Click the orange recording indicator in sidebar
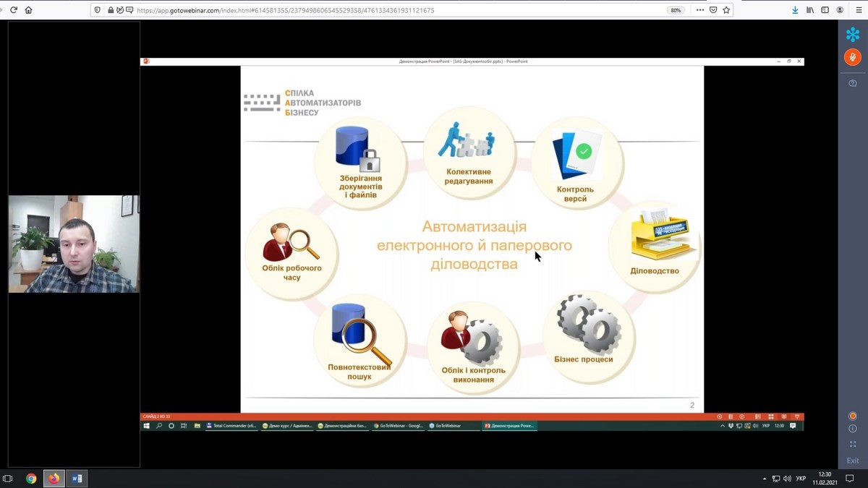Image resolution: width=868 pixels, height=488 pixels. (853, 416)
